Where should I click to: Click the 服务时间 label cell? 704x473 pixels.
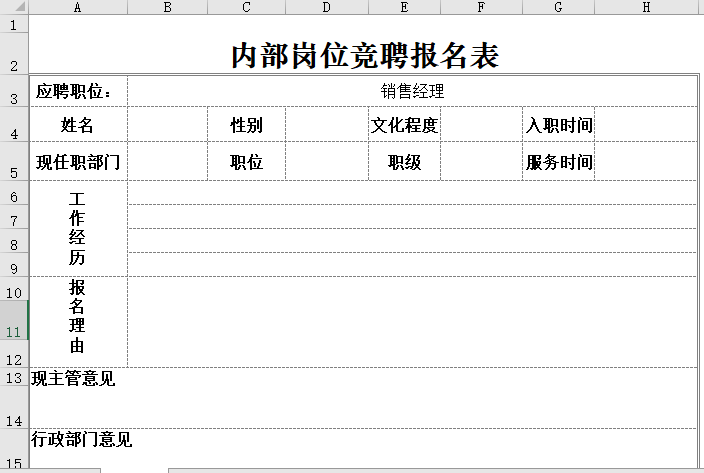pyautogui.click(x=559, y=162)
